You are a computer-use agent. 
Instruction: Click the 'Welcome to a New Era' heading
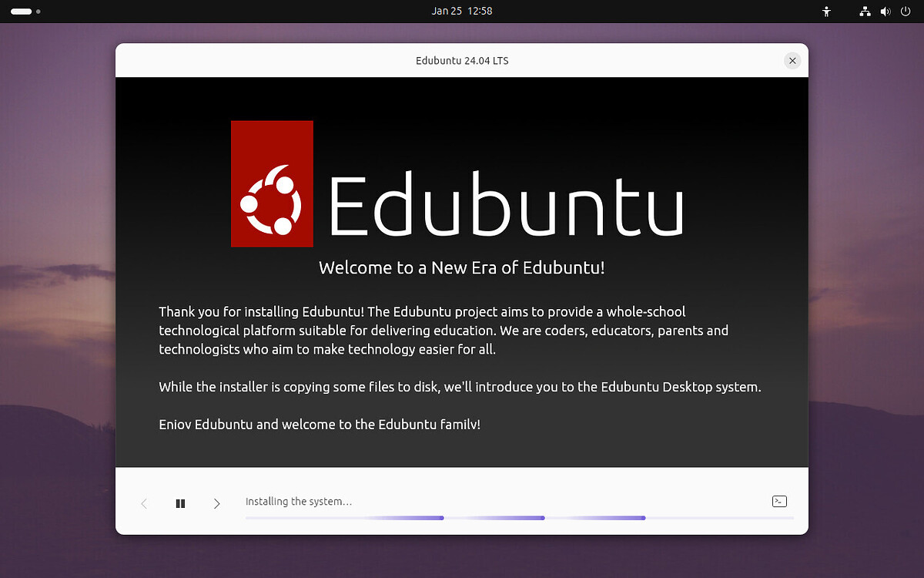click(x=461, y=267)
